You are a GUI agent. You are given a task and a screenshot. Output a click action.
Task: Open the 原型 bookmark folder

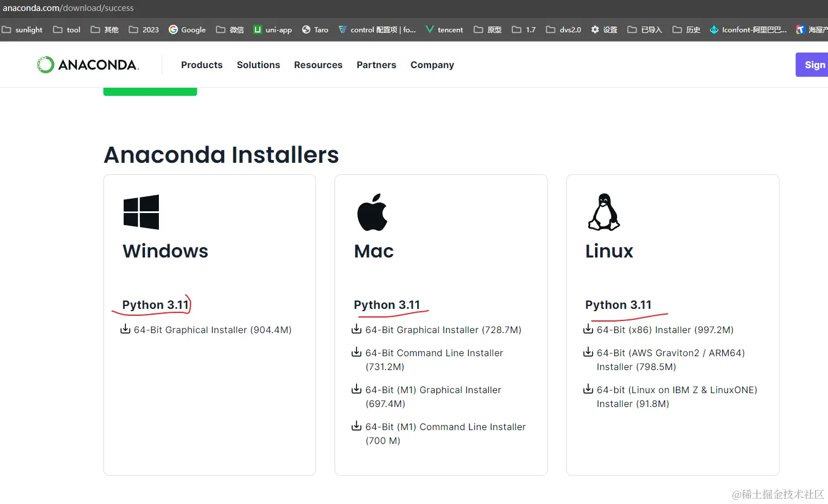click(488, 29)
